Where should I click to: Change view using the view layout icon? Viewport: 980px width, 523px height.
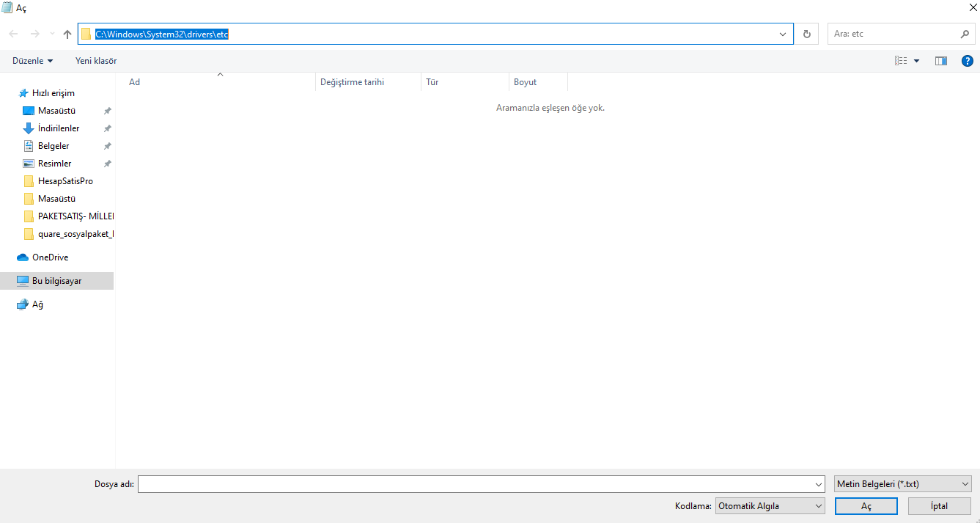pos(901,61)
